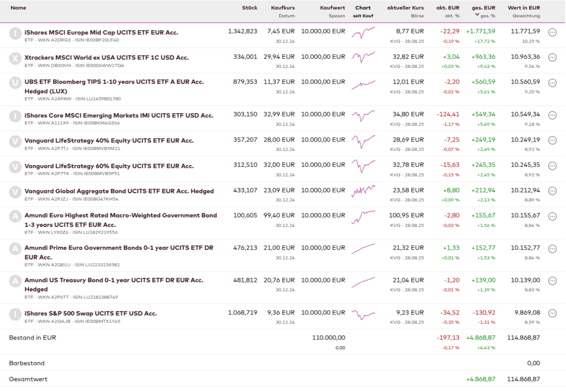The image size is (566, 392).
Task: Open chart thumbnail for iShares S&P 500 Swap
Action: 363,315
